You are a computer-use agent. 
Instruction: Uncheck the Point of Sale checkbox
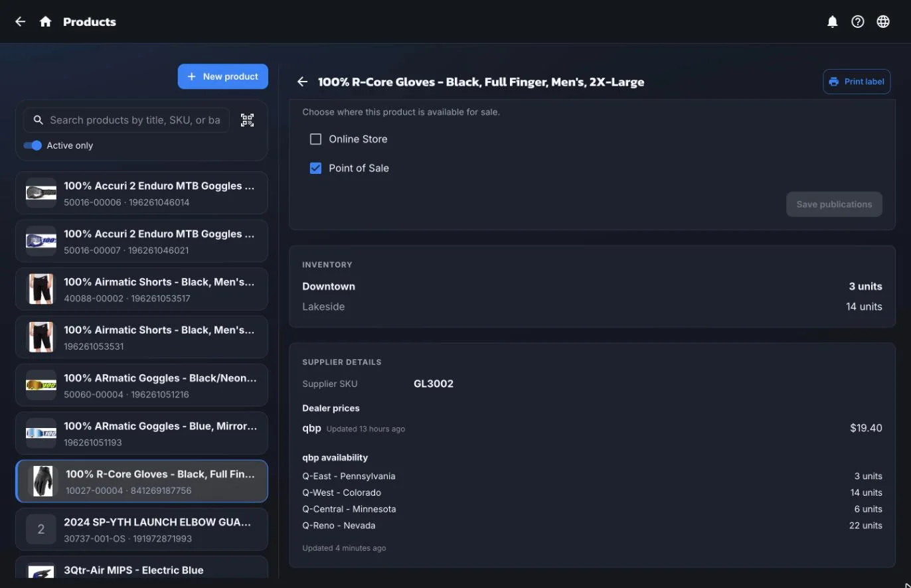click(x=315, y=169)
